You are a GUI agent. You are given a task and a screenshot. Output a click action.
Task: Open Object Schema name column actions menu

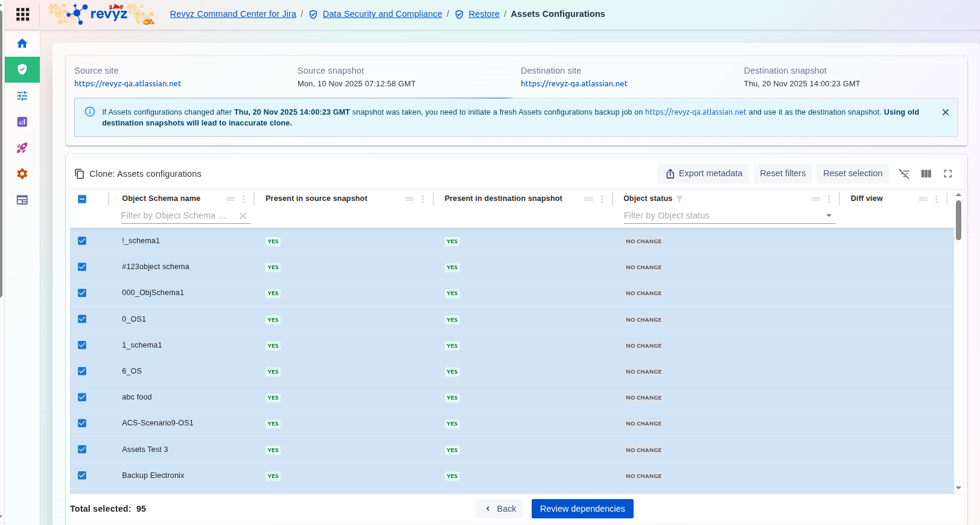pos(244,199)
